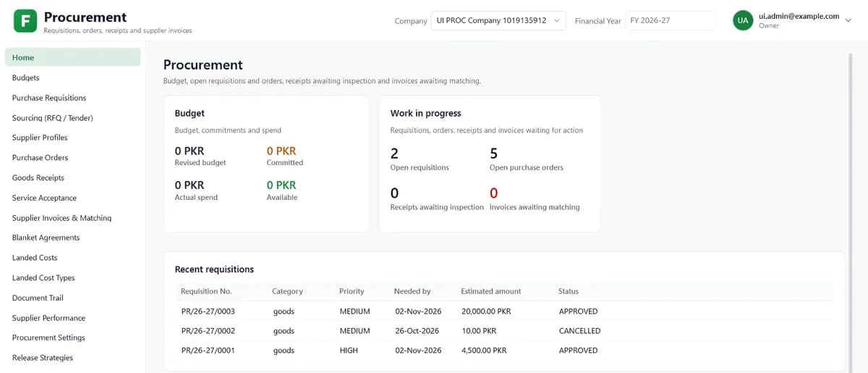
Task: Click the orange Committed amount
Action: click(281, 151)
